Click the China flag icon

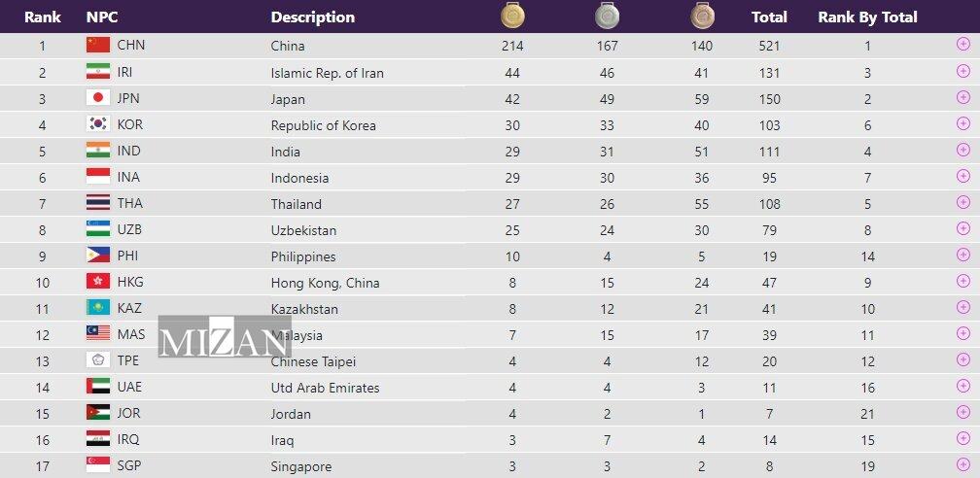point(97,45)
